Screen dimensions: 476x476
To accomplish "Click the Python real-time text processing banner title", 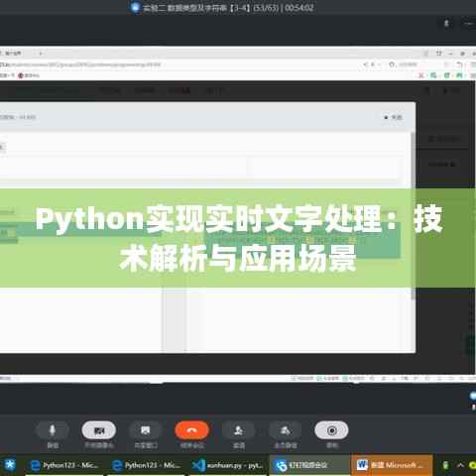I will 239,238.
